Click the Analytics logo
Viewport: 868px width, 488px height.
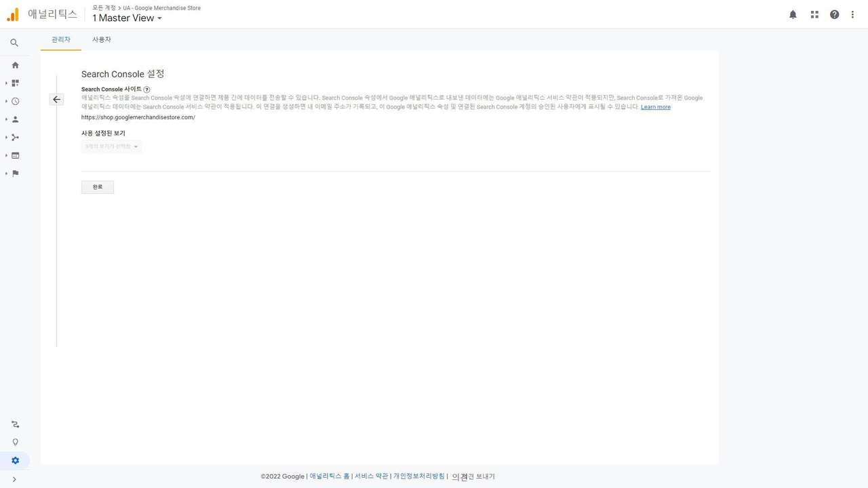(x=13, y=14)
